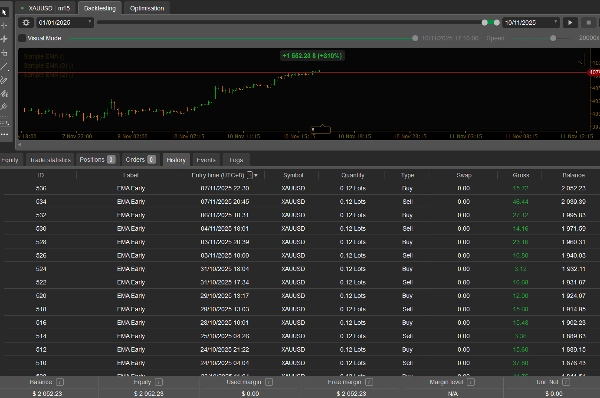Select the History tab
This screenshot has height=398, width=600.
pyautogui.click(x=176, y=160)
